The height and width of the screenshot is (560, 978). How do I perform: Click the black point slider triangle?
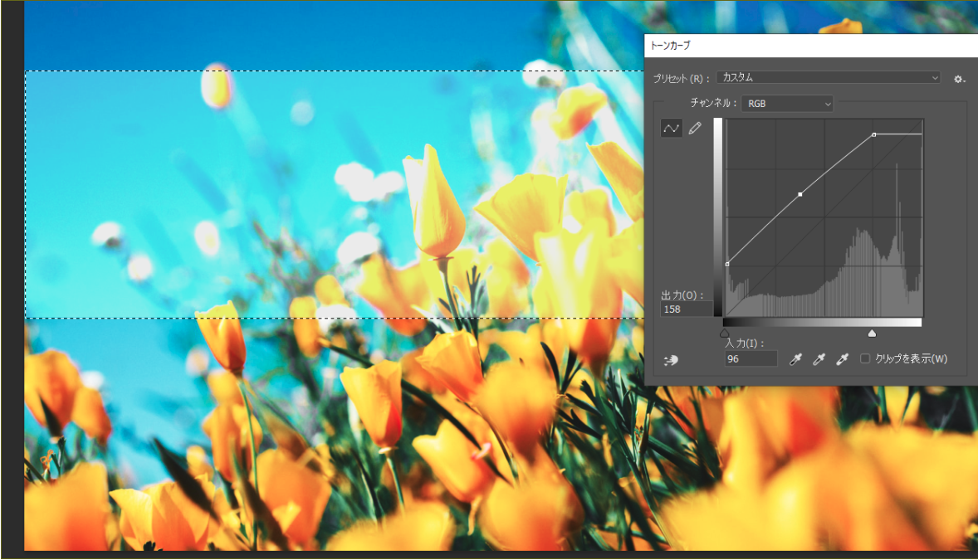(724, 334)
